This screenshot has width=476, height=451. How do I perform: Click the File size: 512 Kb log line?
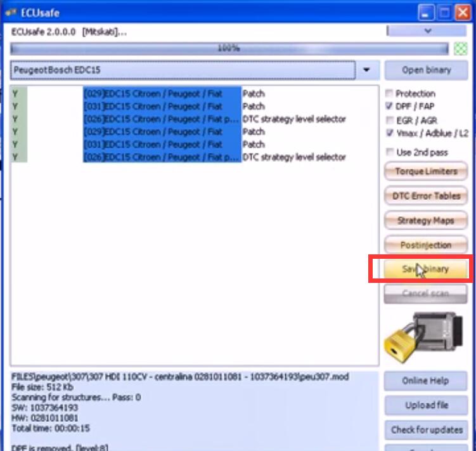point(42,387)
